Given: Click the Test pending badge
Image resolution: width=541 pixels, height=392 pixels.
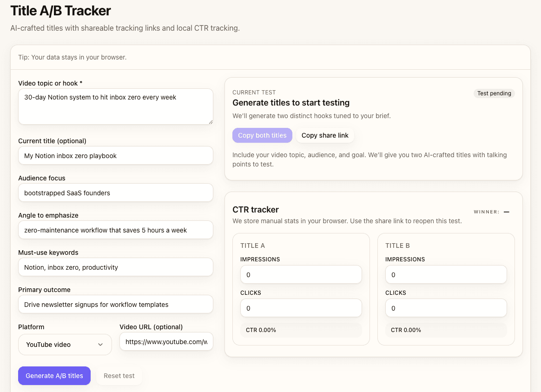Looking at the screenshot, I should pos(494,93).
